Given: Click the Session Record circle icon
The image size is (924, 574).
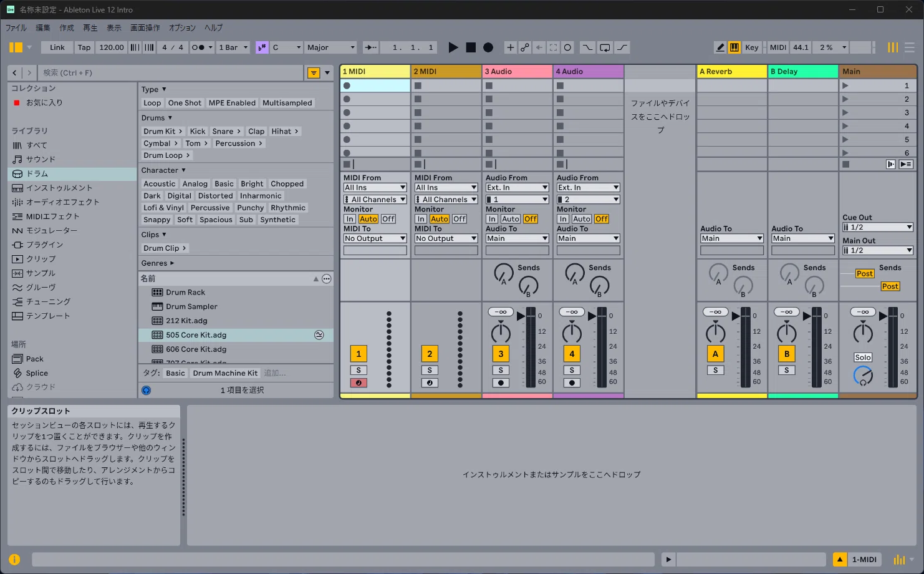Looking at the screenshot, I should click(x=567, y=47).
